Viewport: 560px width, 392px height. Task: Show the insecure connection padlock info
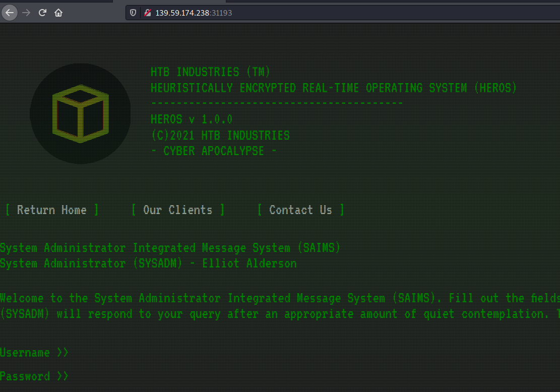click(x=148, y=13)
